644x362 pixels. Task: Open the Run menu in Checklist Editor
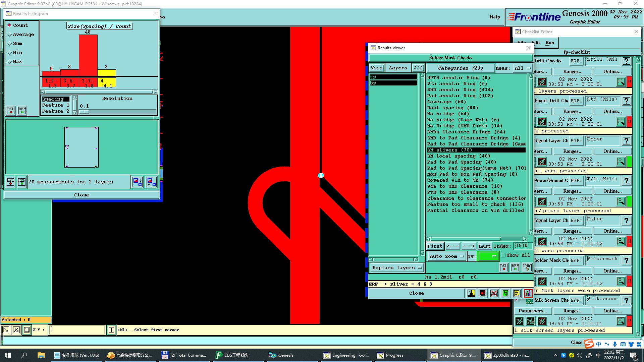(550, 43)
